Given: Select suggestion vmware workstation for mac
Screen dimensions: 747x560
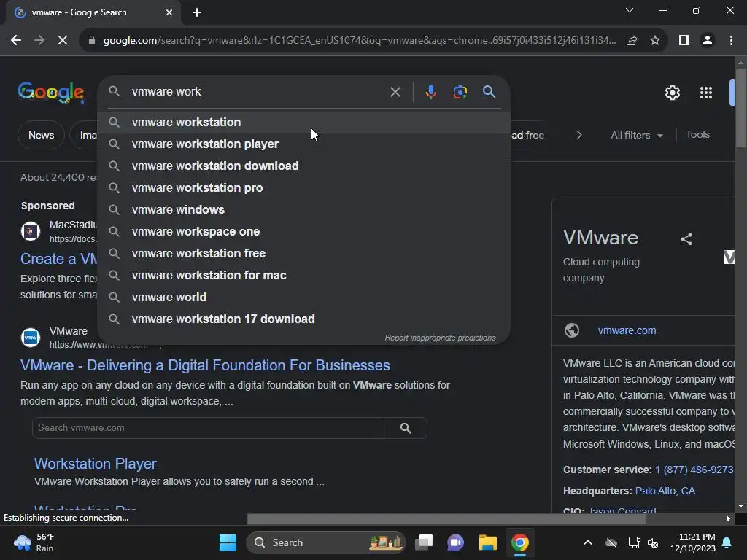Looking at the screenshot, I should point(303,275).
